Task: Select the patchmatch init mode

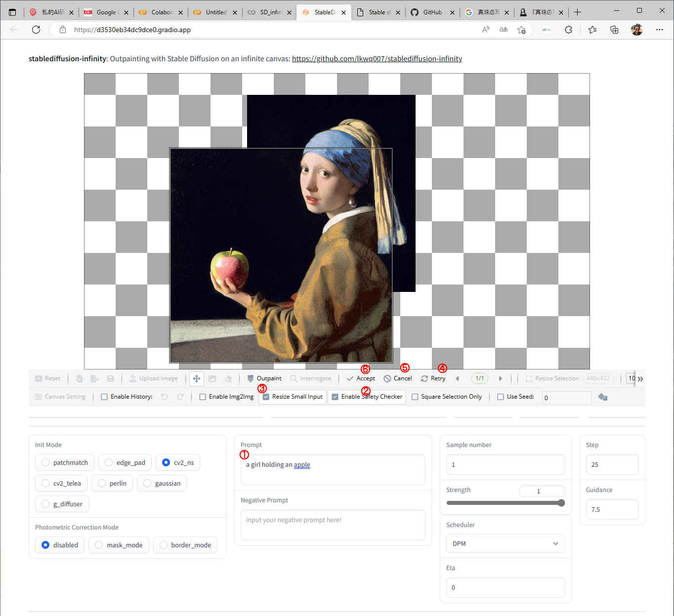Action: pos(46,462)
